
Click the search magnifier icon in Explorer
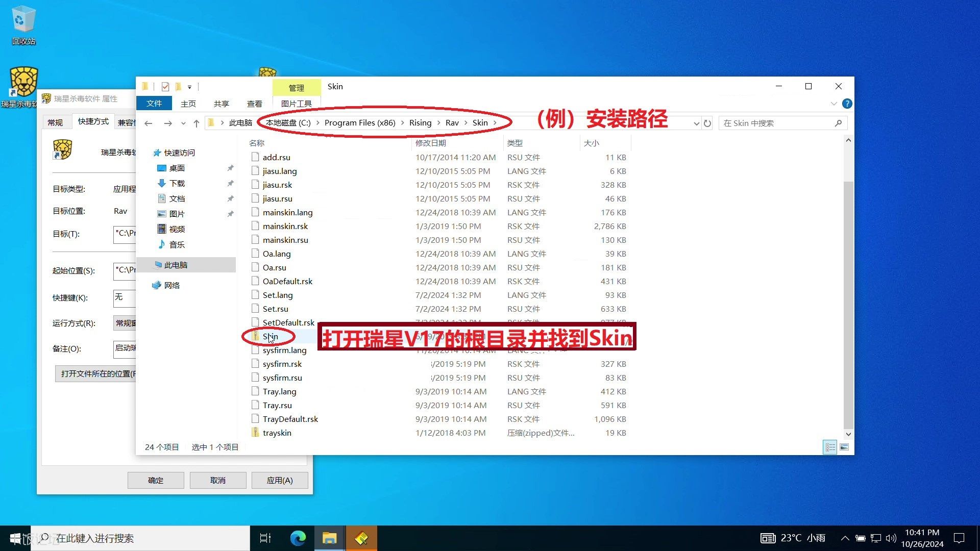[838, 123]
